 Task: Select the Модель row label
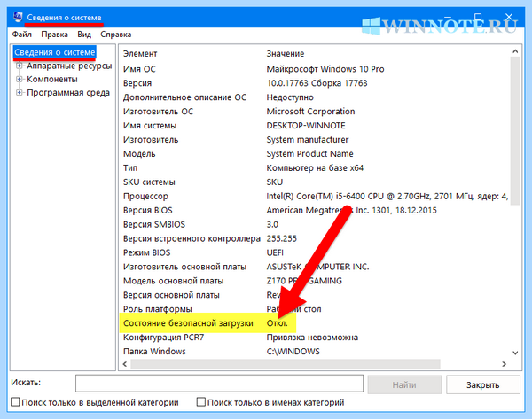pyautogui.click(x=139, y=154)
